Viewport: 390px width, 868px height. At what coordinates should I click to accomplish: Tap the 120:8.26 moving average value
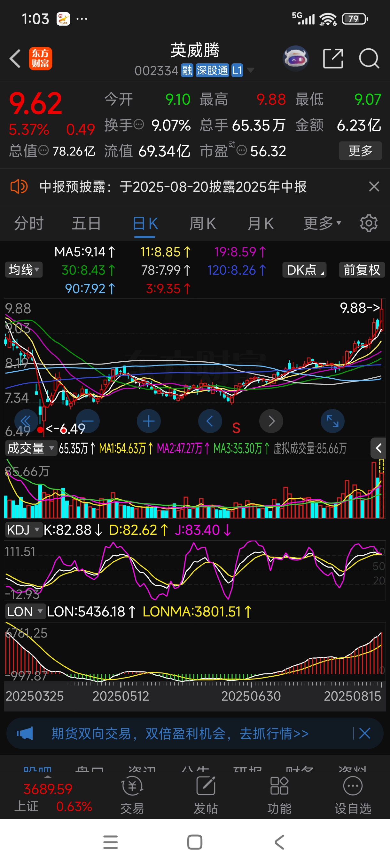pyautogui.click(x=237, y=270)
